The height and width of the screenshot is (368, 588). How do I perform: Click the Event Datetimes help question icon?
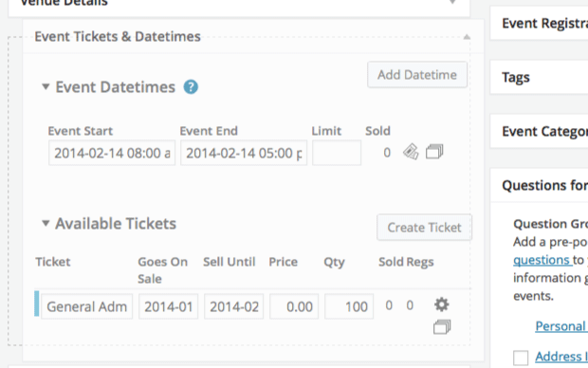coord(191,87)
